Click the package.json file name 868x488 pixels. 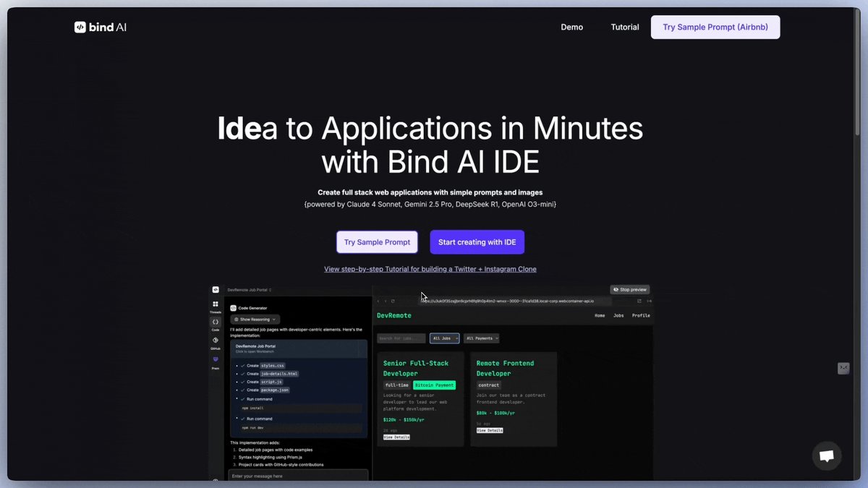[275, 390]
